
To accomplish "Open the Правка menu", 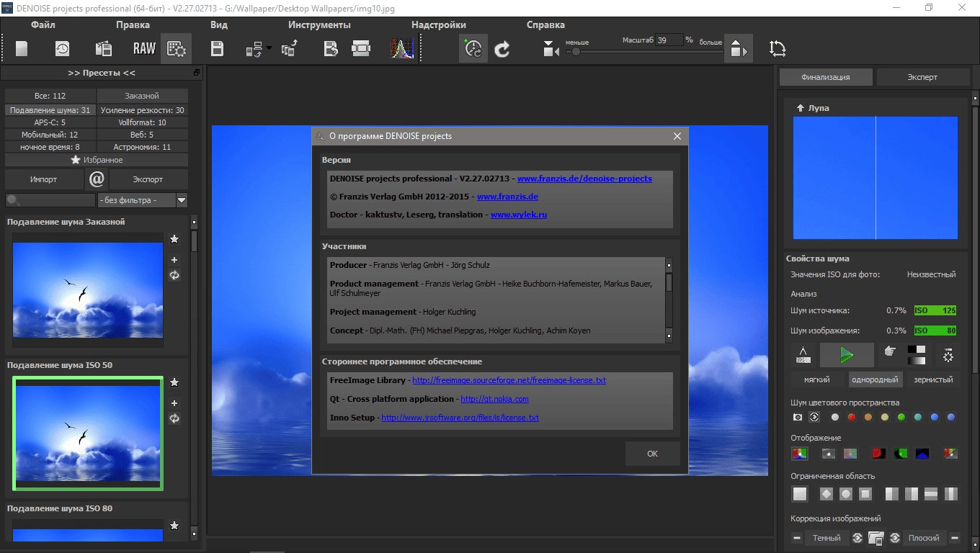I will (x=133, y=24).
